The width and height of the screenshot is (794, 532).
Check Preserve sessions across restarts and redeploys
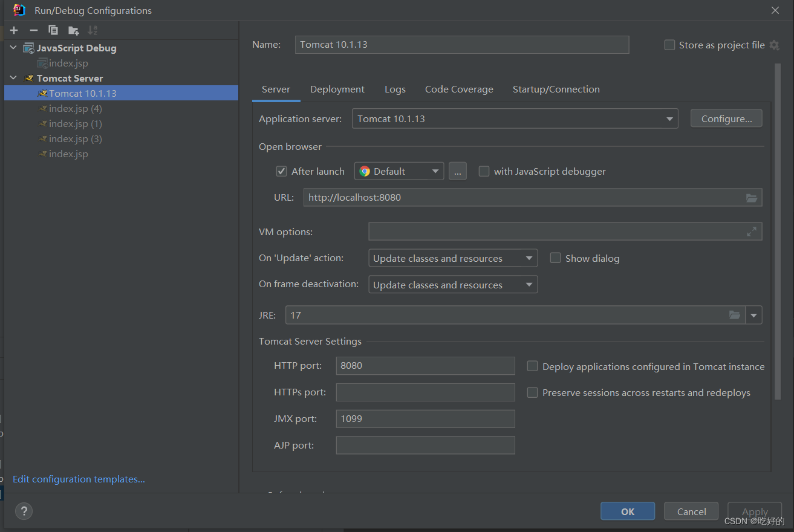pos(532,393)
